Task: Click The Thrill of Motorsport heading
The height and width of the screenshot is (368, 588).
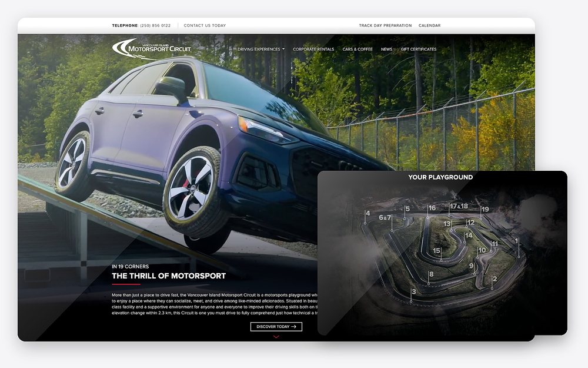Action: pyautogui.click(x=169, y=276)
